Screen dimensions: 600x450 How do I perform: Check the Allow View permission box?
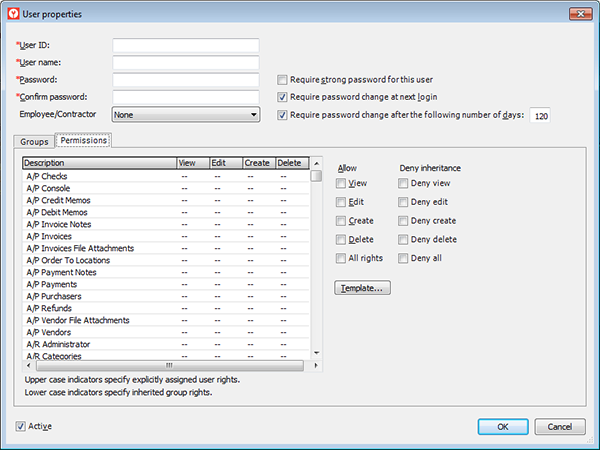coord(343,184)
